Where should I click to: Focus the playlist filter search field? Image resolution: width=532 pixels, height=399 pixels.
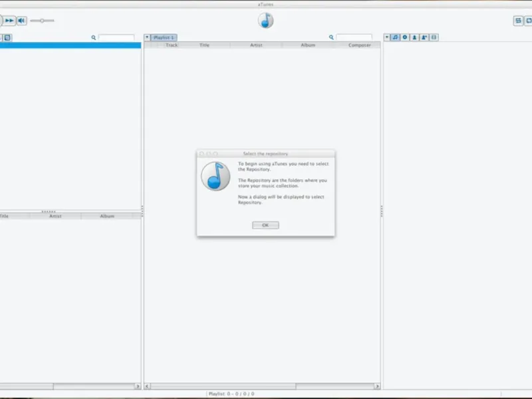click(354, 37)
